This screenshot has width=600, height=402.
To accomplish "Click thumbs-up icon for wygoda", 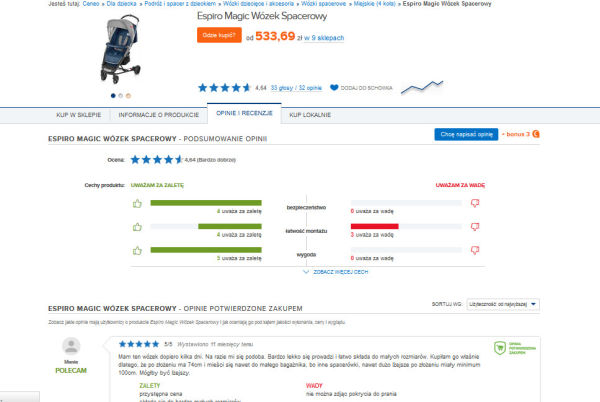I will (x=137, y=251).
